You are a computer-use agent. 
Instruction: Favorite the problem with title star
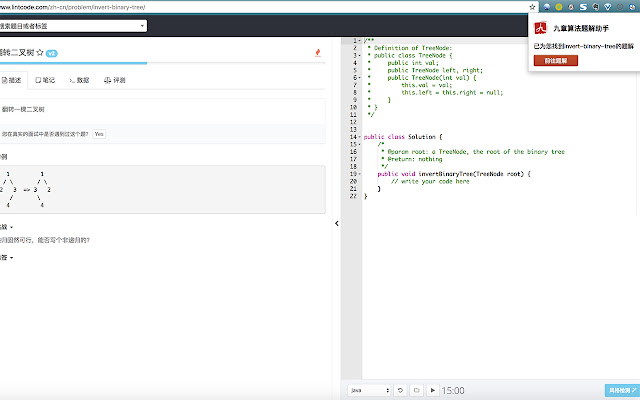38,51
